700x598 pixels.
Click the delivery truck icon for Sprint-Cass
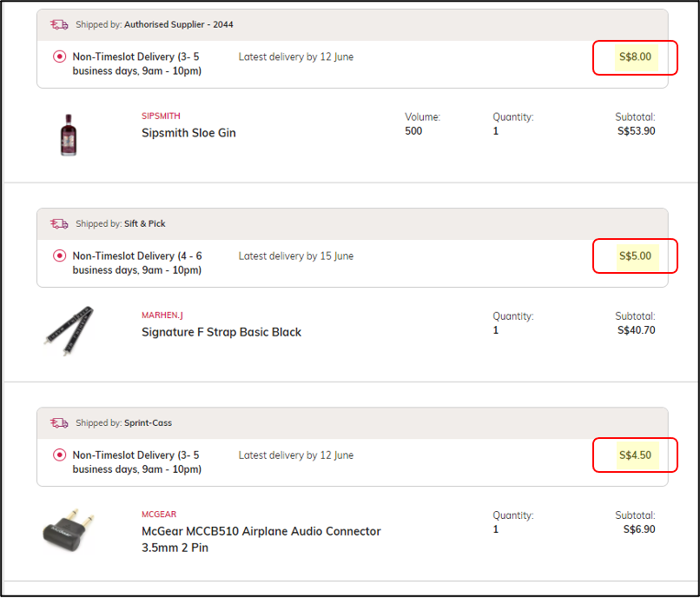59,422
